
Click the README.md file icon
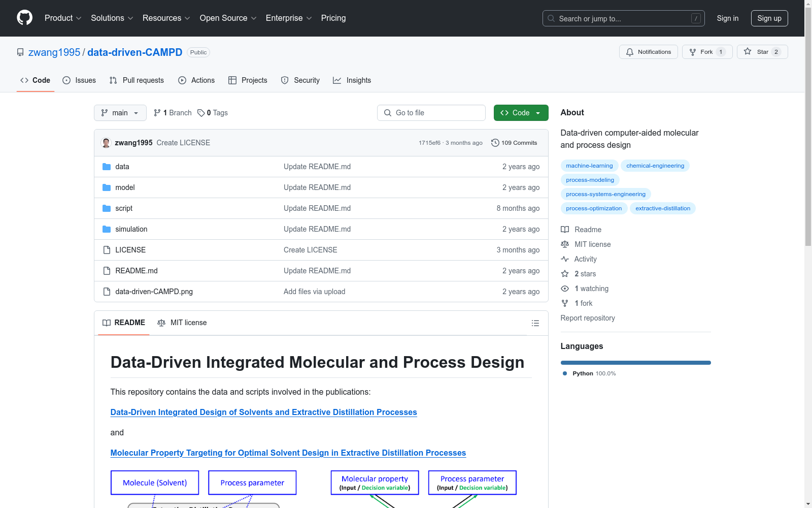pyautogui.click(x=107, y=271)
